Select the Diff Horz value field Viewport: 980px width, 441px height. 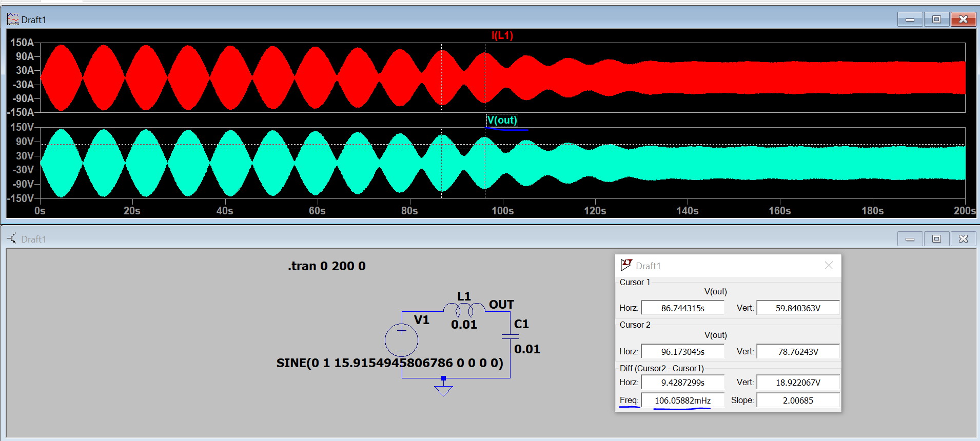[x=682, y=382]
